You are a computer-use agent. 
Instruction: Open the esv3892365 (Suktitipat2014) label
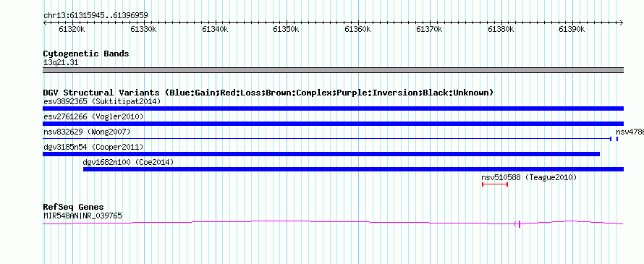102,101
